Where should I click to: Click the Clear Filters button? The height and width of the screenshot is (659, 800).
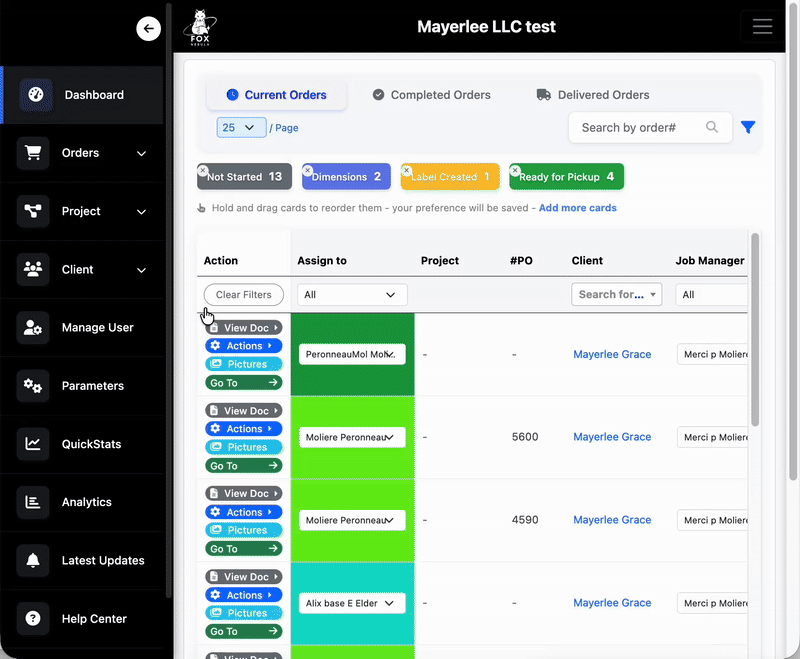coord(243,294)
